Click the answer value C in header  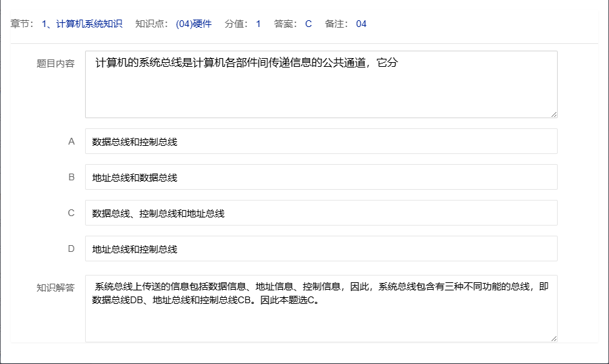309,24
